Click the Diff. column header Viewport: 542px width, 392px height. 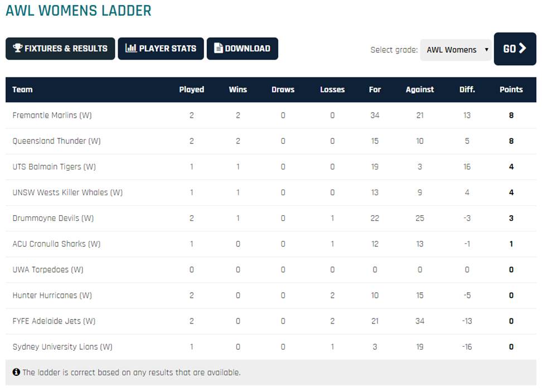coord(467,90)
